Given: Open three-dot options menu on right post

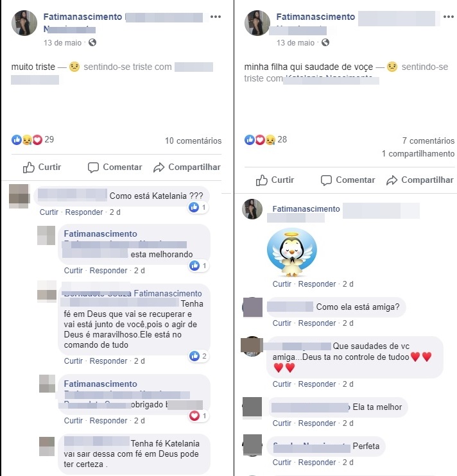Looking at the screenshot, I should (448, 17).
